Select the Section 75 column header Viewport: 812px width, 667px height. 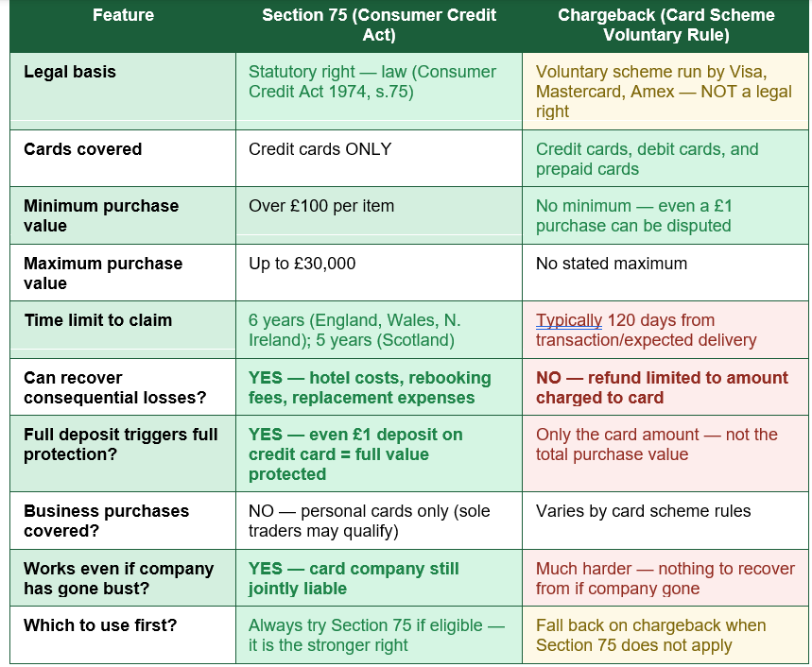click(x=378, y=25)
